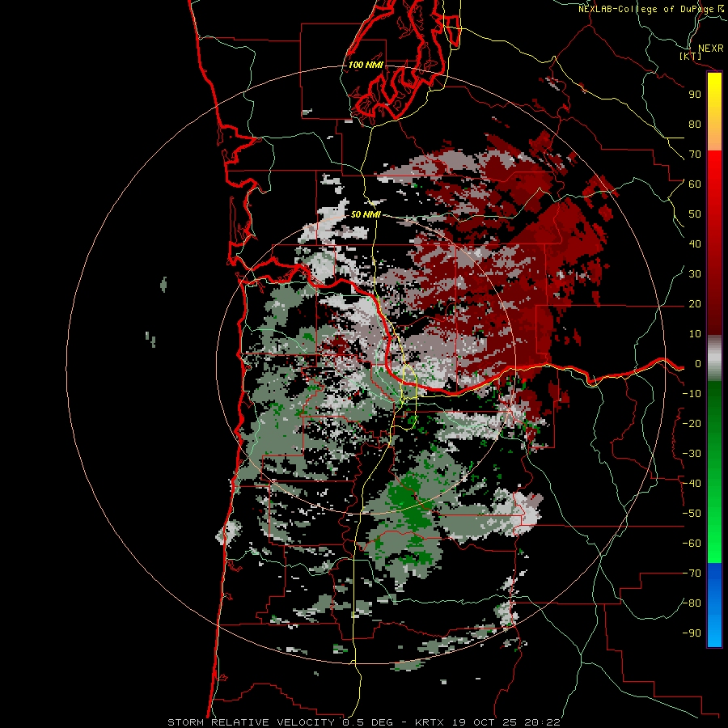Pick the gray zero-velocity segment of color bar
Viewport: 728px width, 728px height.
point(714,358)
